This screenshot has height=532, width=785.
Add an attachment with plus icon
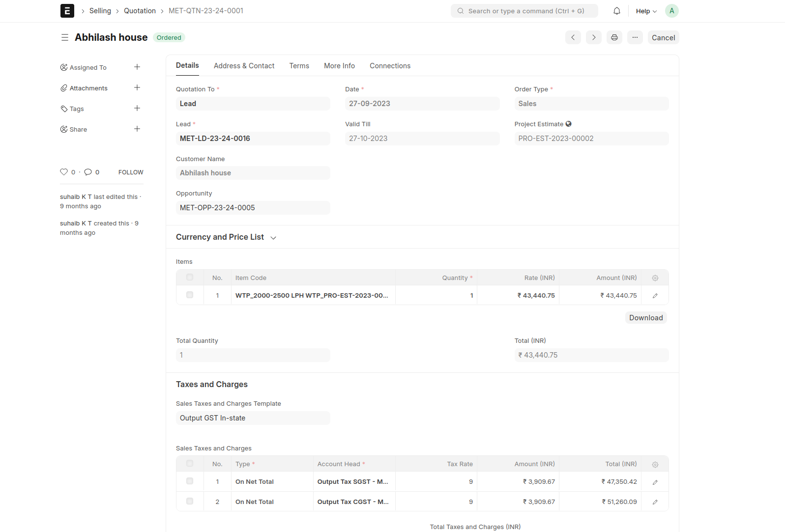(137, 88)
